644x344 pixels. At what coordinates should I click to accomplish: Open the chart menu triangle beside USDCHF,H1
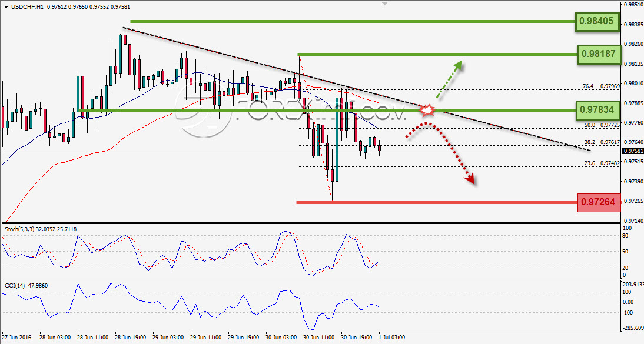pyautogui.click(x=6, y=7)
